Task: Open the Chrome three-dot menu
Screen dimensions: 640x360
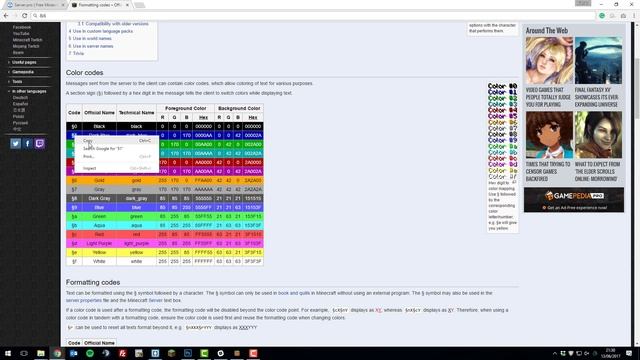Action: (634, 16)
